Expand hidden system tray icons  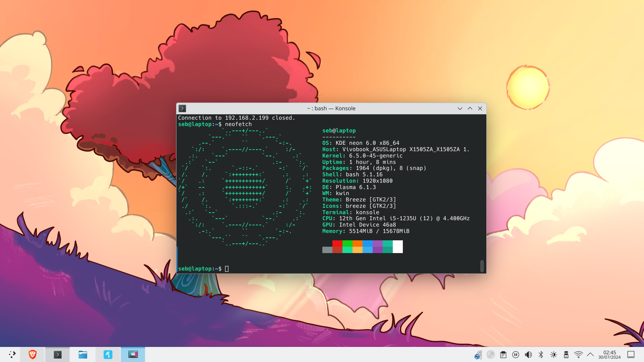click(x=590, y=355)
